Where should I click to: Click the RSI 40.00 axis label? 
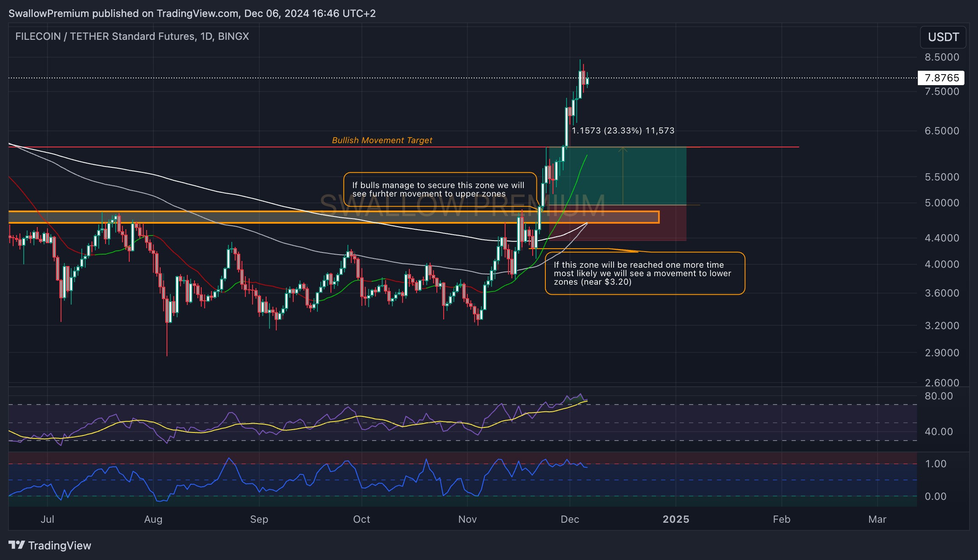[939, 432]
